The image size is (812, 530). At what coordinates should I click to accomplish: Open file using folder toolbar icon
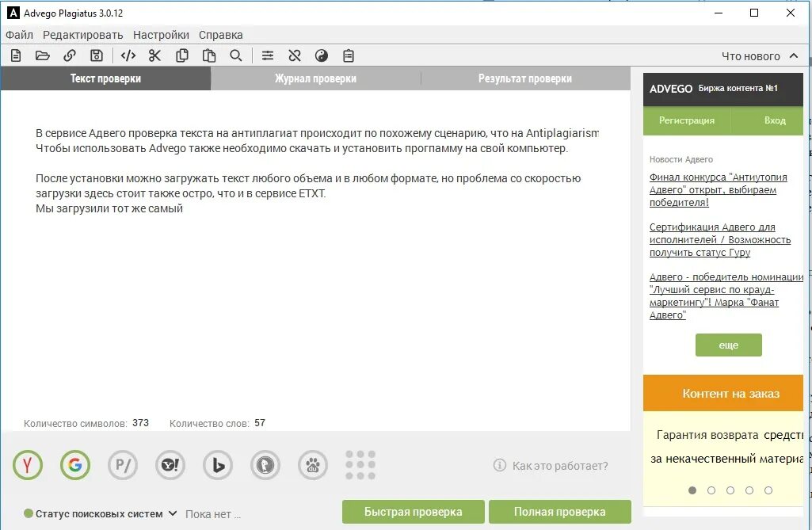pyautogui.click(x=43, y=55)
